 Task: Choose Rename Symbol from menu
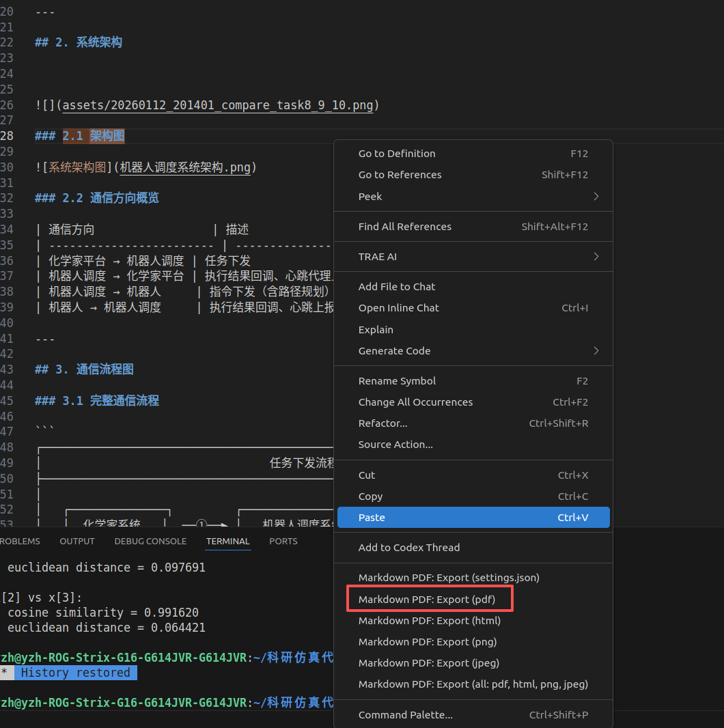(x=473, y=381)
